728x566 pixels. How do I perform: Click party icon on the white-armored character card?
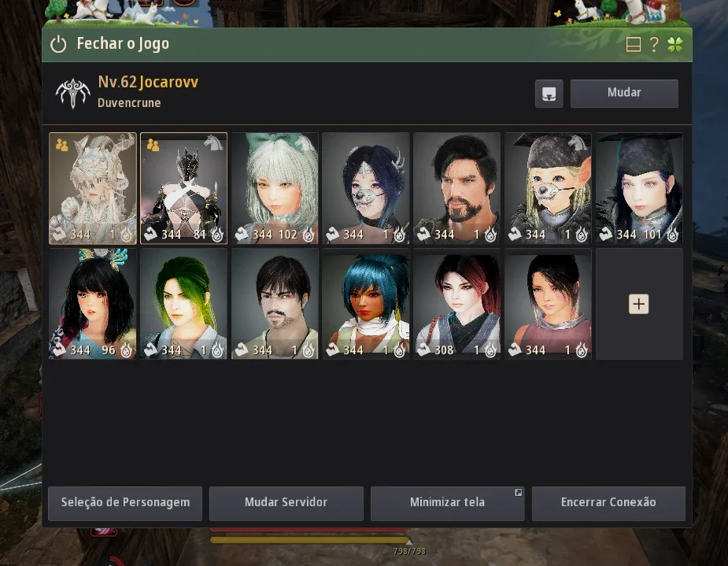click(x=61, y=145)
